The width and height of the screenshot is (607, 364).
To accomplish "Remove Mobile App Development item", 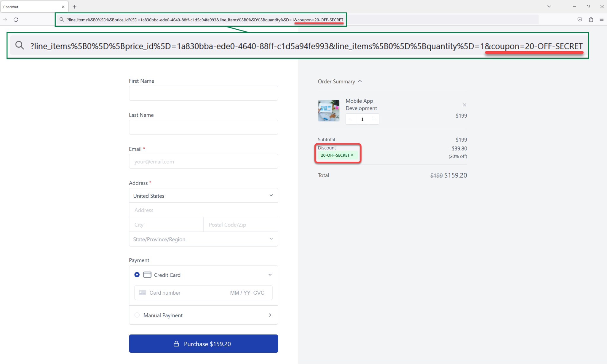I will pos(464,105).
